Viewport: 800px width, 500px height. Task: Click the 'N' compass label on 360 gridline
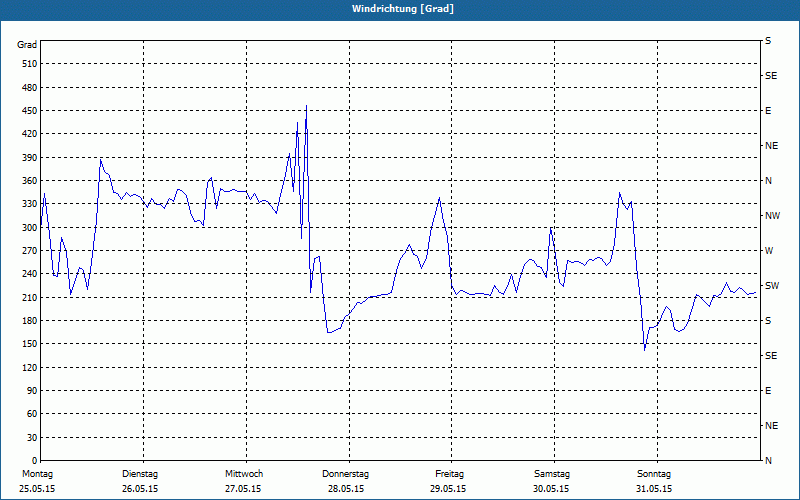[x=768, y=181]
